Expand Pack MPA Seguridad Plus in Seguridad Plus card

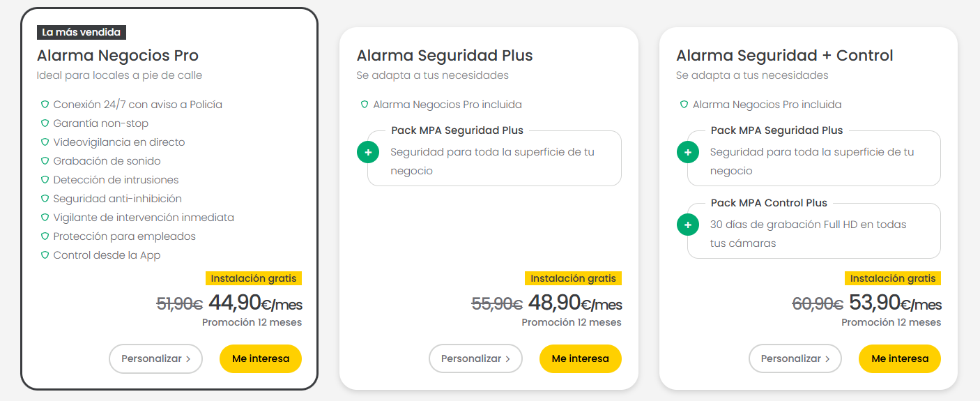coord(368,152)
